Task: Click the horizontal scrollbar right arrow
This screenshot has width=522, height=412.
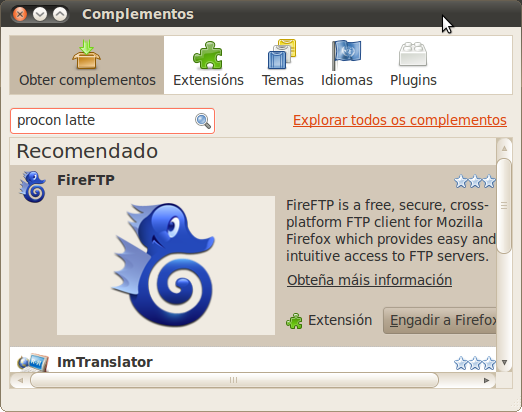Action: pos(486,380)
